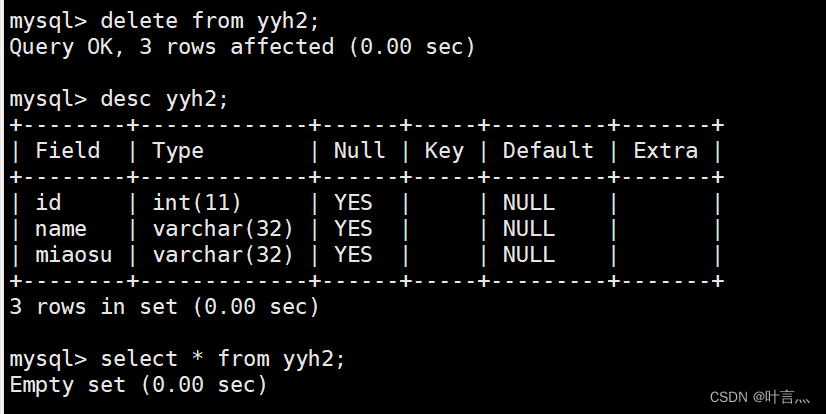Click the "name" field cell

click(x=61, y=229)
